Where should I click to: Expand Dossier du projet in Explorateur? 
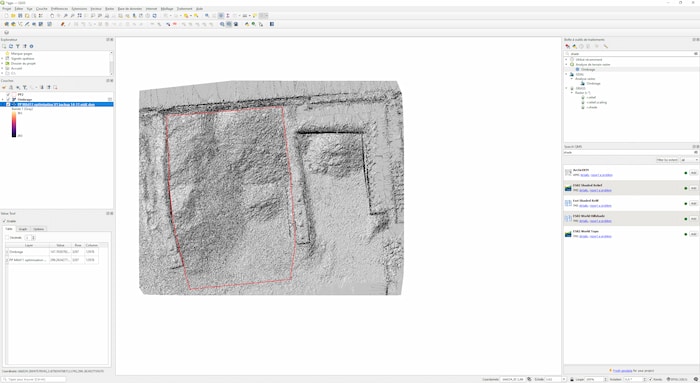coord(2,63)
